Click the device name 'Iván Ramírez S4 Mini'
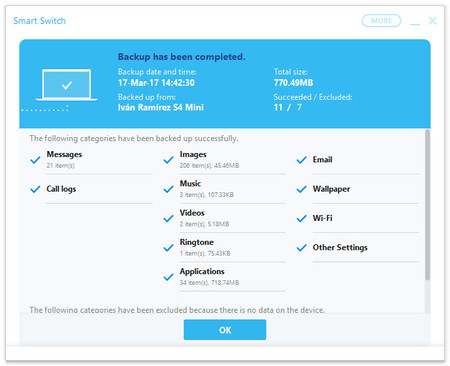Screen dimensions: 450x366 tap(161, 107)
